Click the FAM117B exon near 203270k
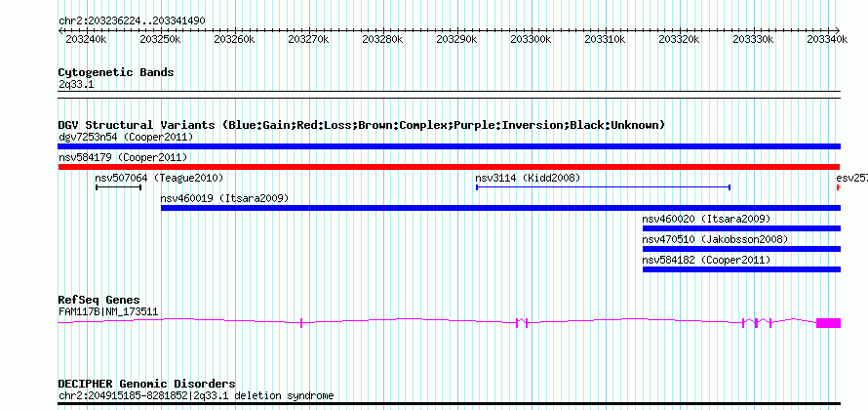Viewport: 868px width, 410px height. pyautogui.click(x=301, y=323)
